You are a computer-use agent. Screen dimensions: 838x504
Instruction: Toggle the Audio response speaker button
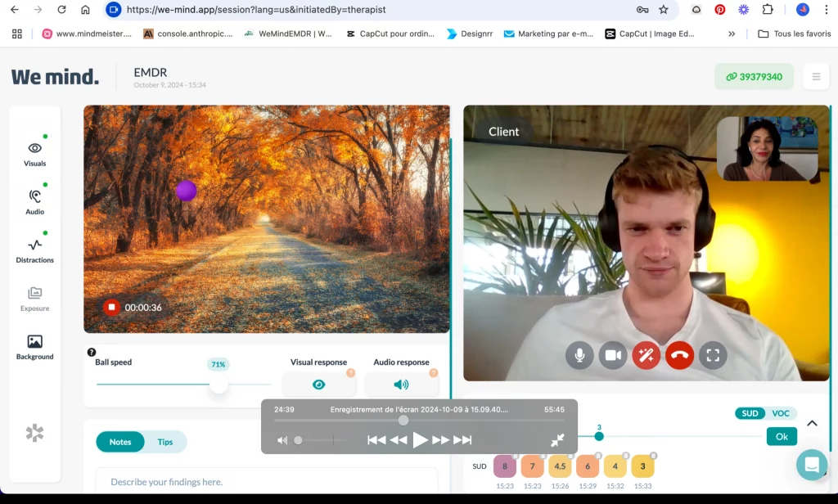click(x=401, y=385)
